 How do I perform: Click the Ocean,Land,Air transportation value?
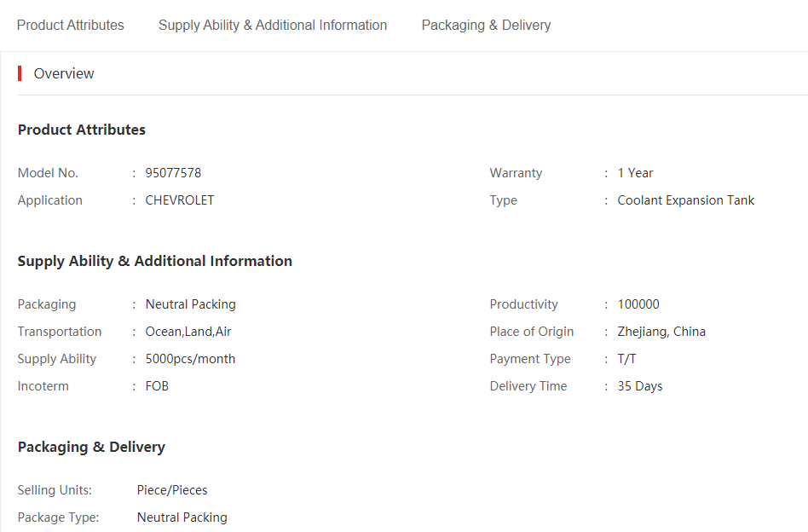coord(188,332)
